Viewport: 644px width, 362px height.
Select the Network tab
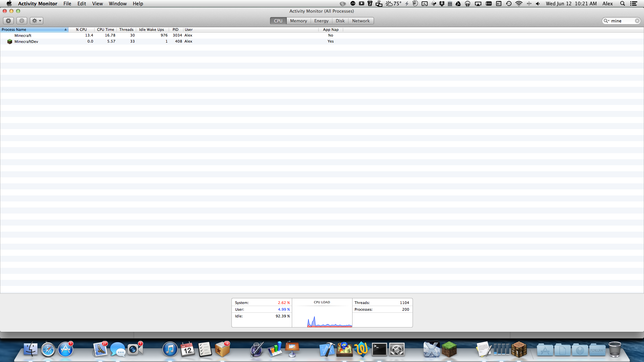[x=361, y=21]
